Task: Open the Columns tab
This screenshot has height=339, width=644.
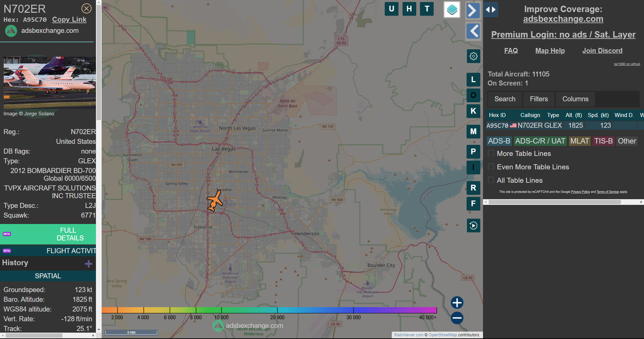Action: (575, 99)
